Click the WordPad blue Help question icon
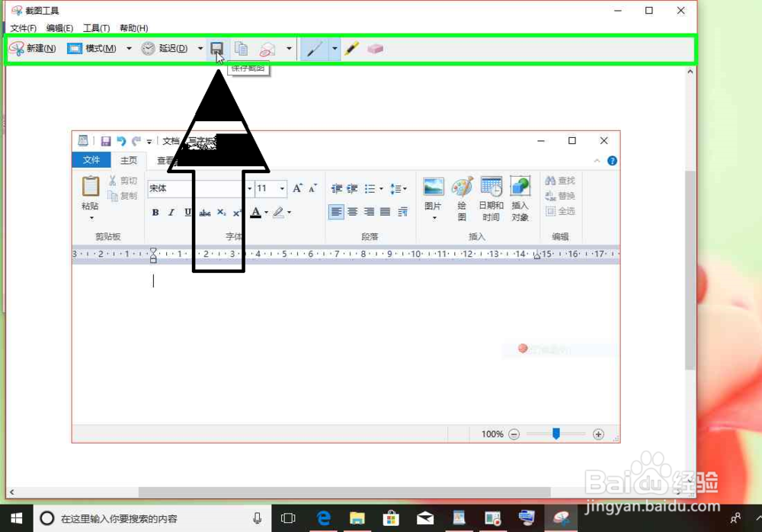The width and height of the screenshot is (762, 532). 612,161
